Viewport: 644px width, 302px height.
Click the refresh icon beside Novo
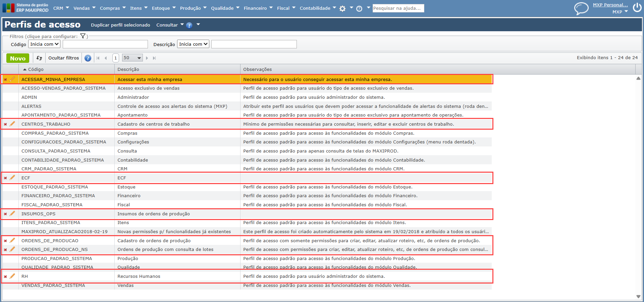39,58
